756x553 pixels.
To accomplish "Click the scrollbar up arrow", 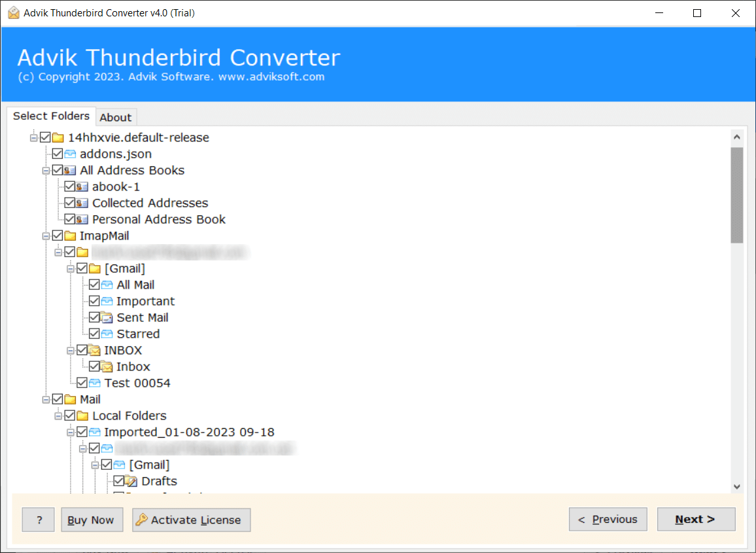I will click(737, 137).
